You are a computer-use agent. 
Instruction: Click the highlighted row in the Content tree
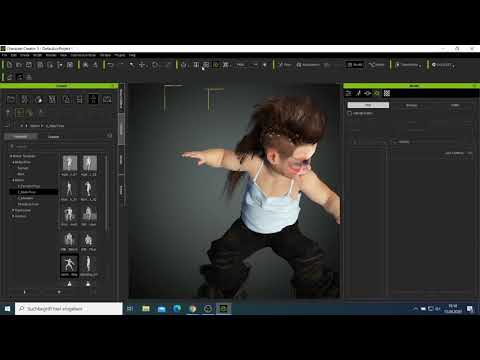[x=33, y=192]
